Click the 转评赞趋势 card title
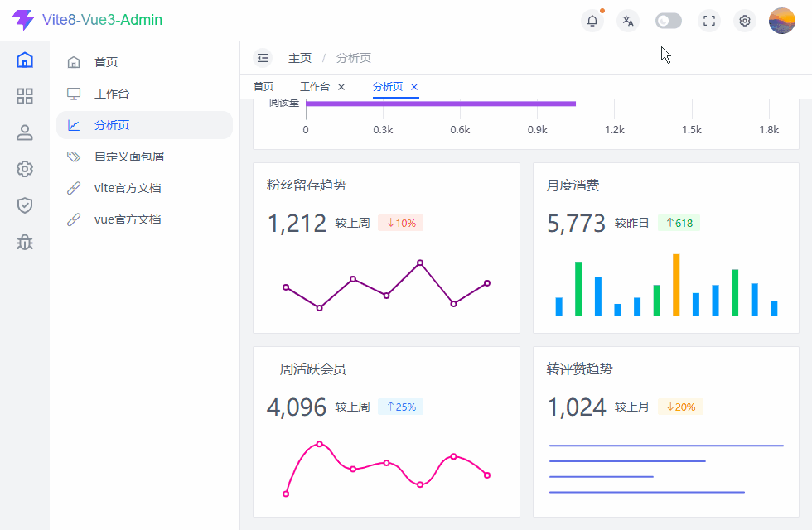This screenshot has height=530, width=812. [579, 369]
